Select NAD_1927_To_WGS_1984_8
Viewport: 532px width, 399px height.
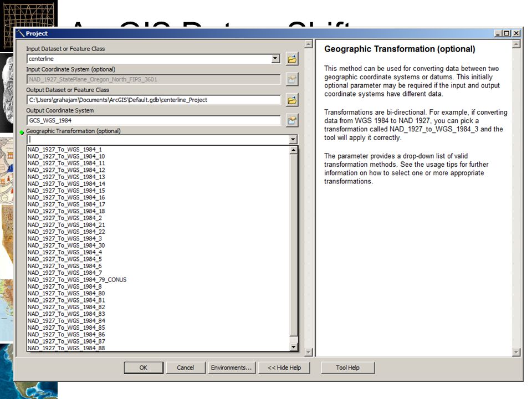(158, 287)
